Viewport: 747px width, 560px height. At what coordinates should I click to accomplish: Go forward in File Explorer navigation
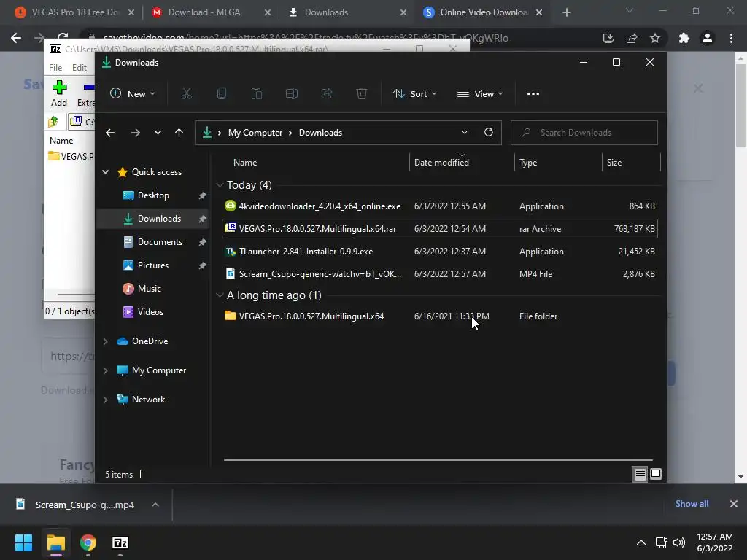tap(135, 133)
